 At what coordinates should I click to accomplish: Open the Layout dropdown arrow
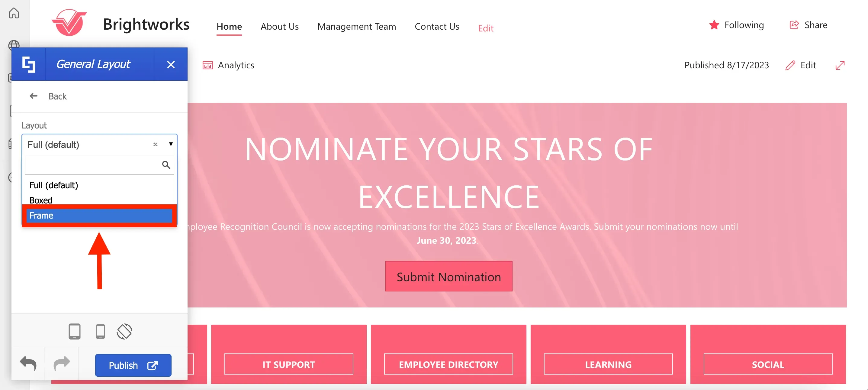171,145
